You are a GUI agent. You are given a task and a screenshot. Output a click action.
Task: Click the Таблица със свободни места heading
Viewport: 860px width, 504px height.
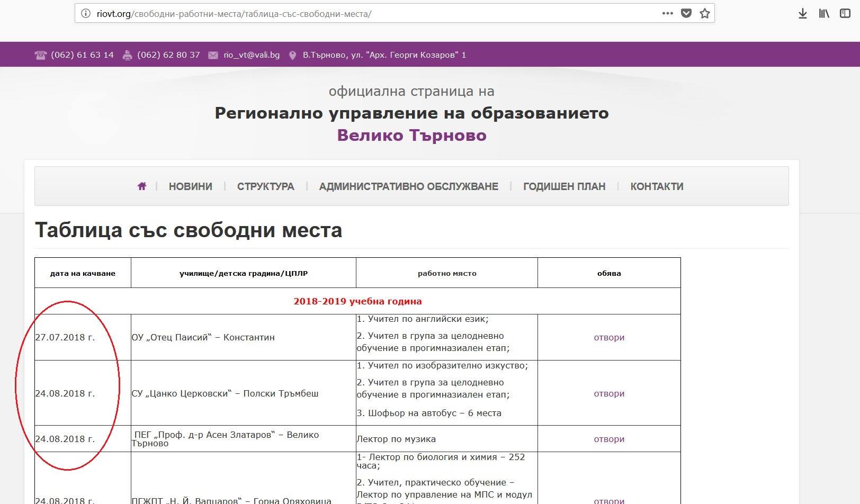point(189,230)
